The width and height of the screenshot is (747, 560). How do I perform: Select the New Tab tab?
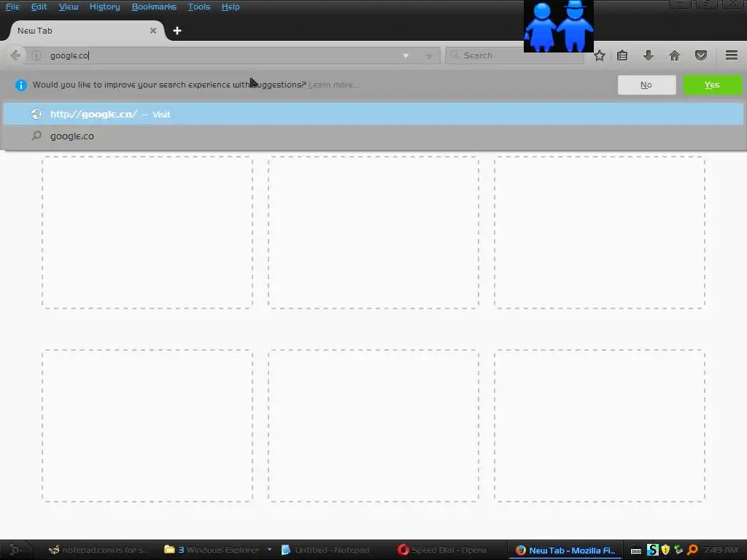coord(86,31)
